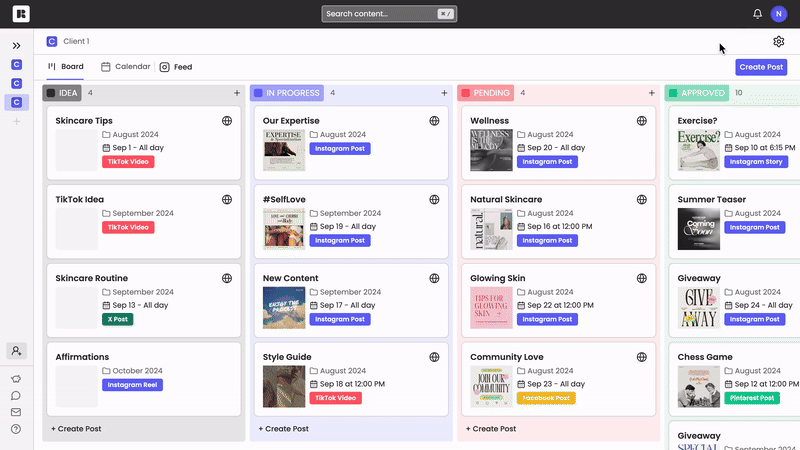Click Instagram Reel tag on Affirmations
The image size is (800, 450).
click(132, 385)
